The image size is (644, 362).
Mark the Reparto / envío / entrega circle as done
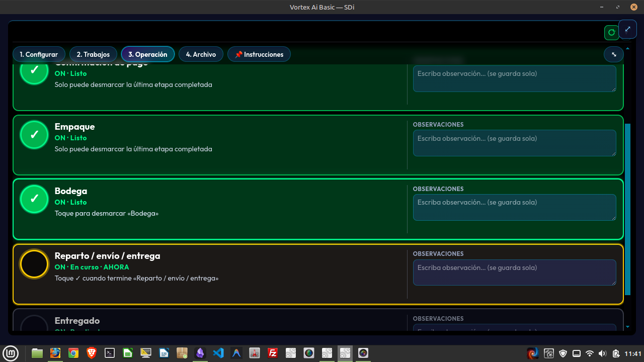coord(34,264)
